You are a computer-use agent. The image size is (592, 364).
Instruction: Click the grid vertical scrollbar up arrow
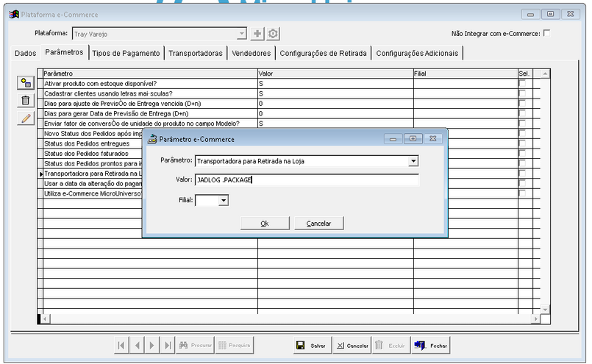pos(545,74)
